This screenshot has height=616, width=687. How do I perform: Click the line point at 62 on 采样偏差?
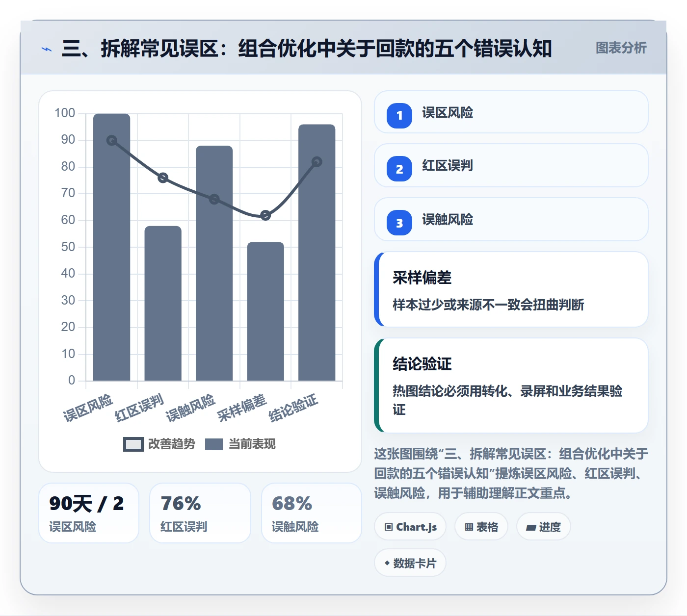(x=265, y=215)
